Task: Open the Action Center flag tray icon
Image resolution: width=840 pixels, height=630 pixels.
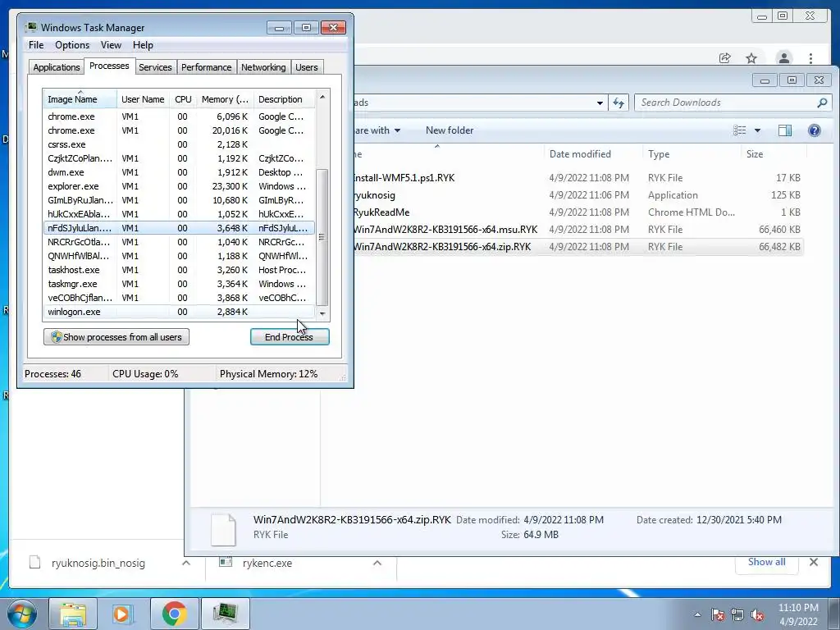Action: (718, 615)
